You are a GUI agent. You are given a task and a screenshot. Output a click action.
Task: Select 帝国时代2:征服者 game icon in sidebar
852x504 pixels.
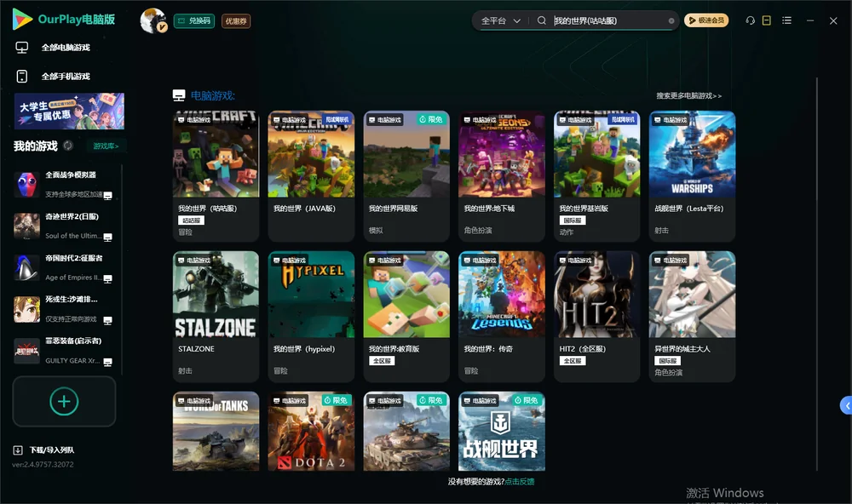point(26,268)
